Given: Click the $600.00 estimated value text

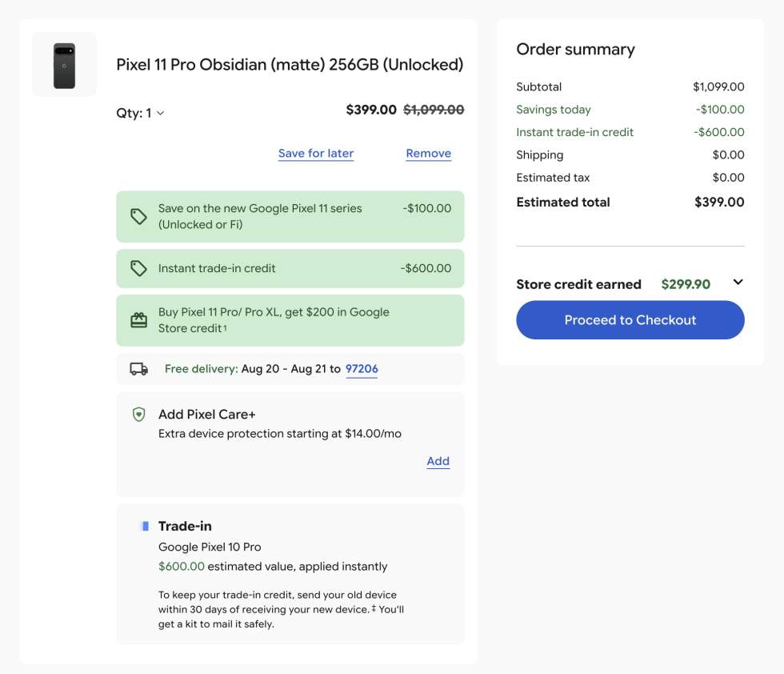Looking at the screenshot, I should click(x=273, y=567).
